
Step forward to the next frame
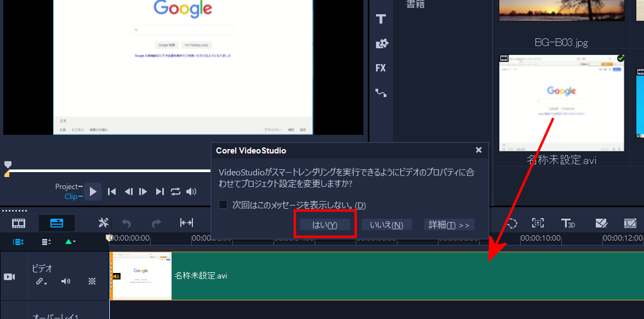pos(143,191)
